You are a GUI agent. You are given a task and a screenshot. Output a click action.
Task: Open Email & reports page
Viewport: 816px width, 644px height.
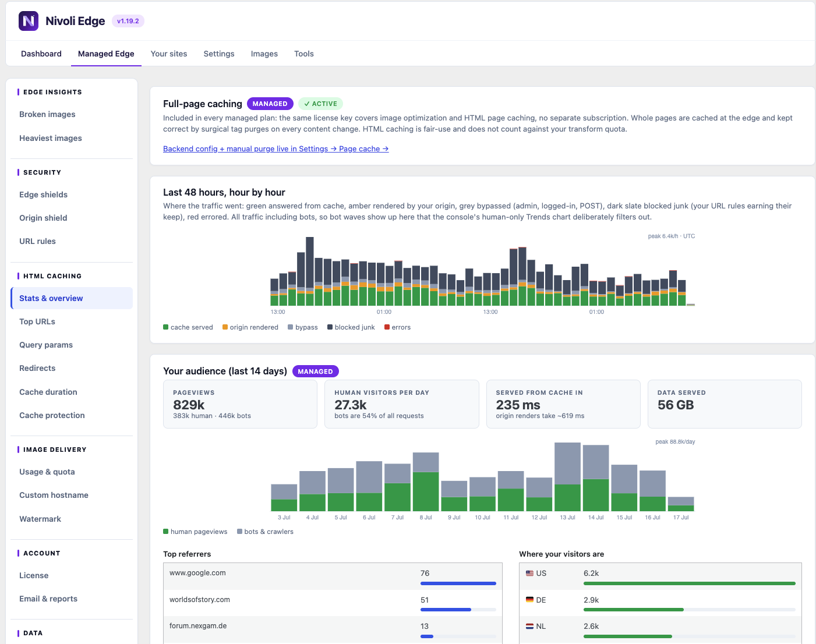[x=72, y=599]
